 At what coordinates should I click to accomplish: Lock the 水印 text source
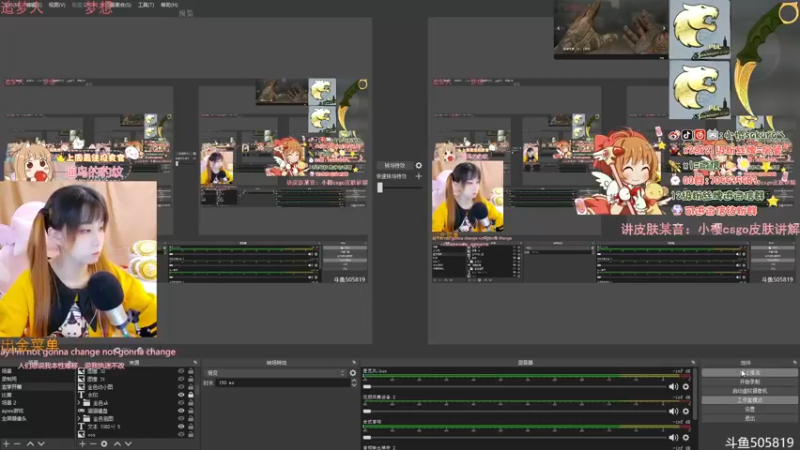click(191, 395)
